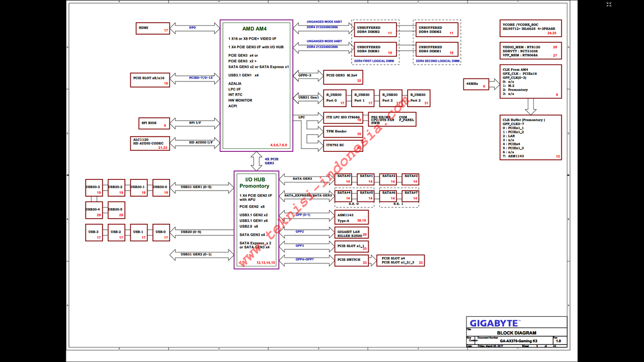Select the VCORE /VCORE_SOC block
The width and height of the screenshot is (644, 362).
coord(531,29)
